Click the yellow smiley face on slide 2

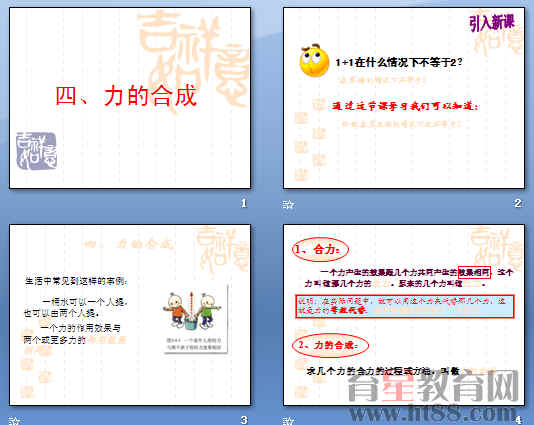pos(314,61)
